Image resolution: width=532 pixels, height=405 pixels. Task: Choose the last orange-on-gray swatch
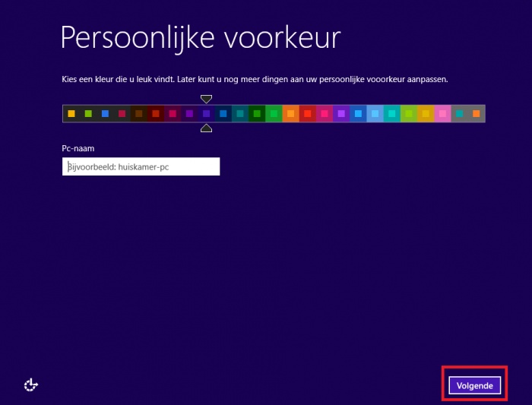[x=477, y=114]
